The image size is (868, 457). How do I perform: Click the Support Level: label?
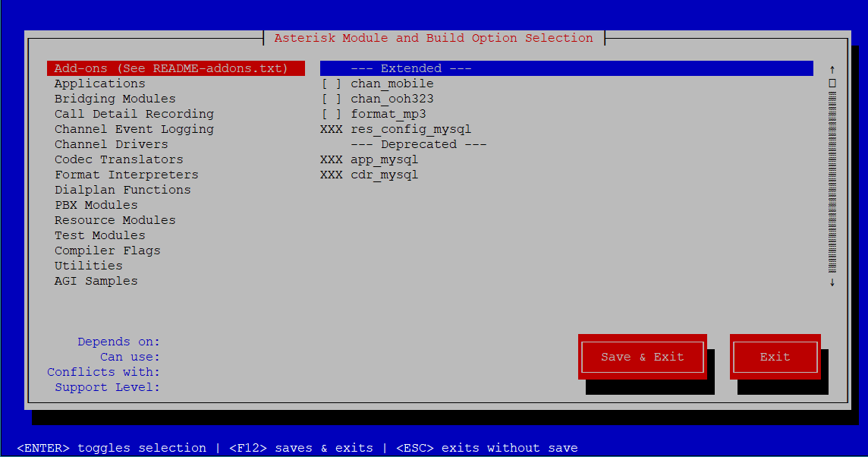tap(108, 387)
